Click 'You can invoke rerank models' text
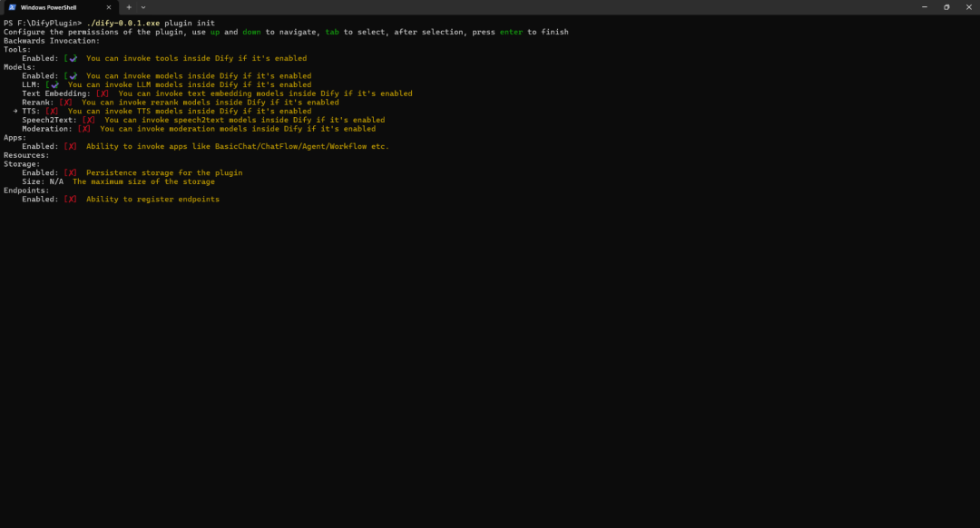Image resolution: width=980 pixels, height=528 pixels. (210, 102)
